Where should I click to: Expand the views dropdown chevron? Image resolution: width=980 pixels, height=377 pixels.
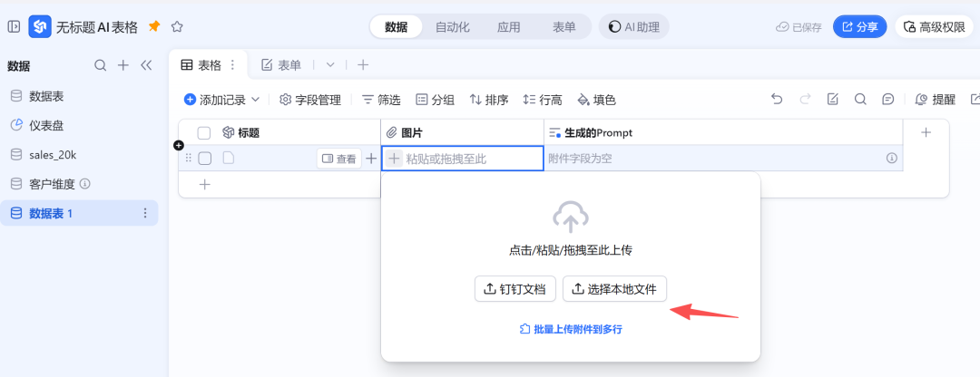pos(330,64)
